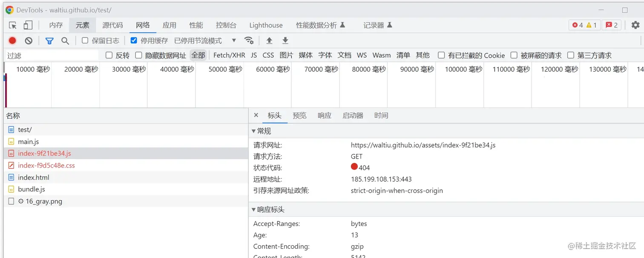Filter requests by 图片 type

[x=286, y=55]
